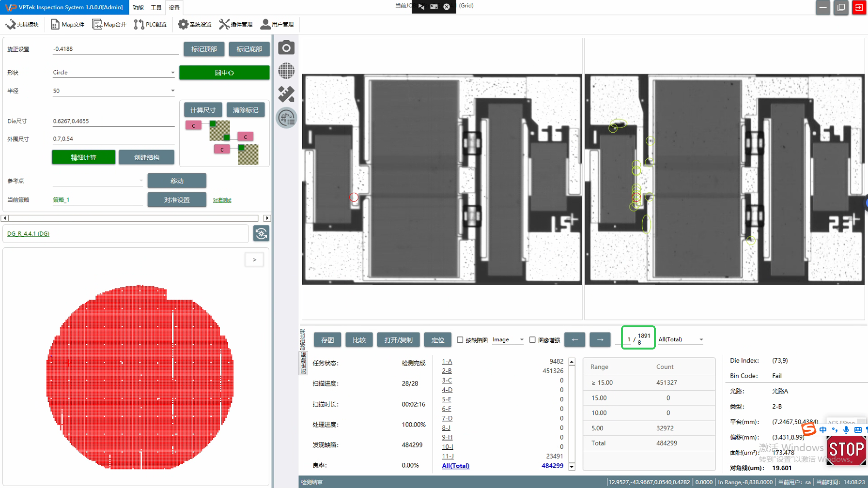Open PLC配置 configuration
Screen dimensions: 868x488
tap(150, 24)
